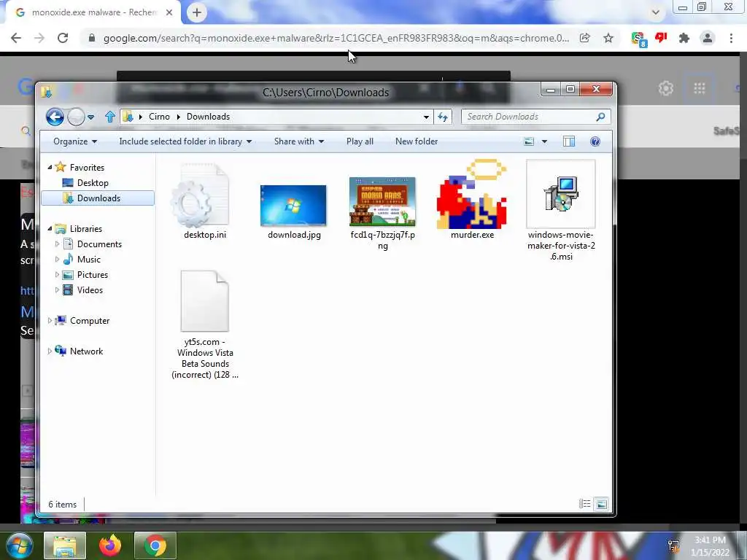Image resolution: width=747 pixels, height=560 pixels.
Task: Close the monoxide.exe malware tab
Action: [169, 13]
